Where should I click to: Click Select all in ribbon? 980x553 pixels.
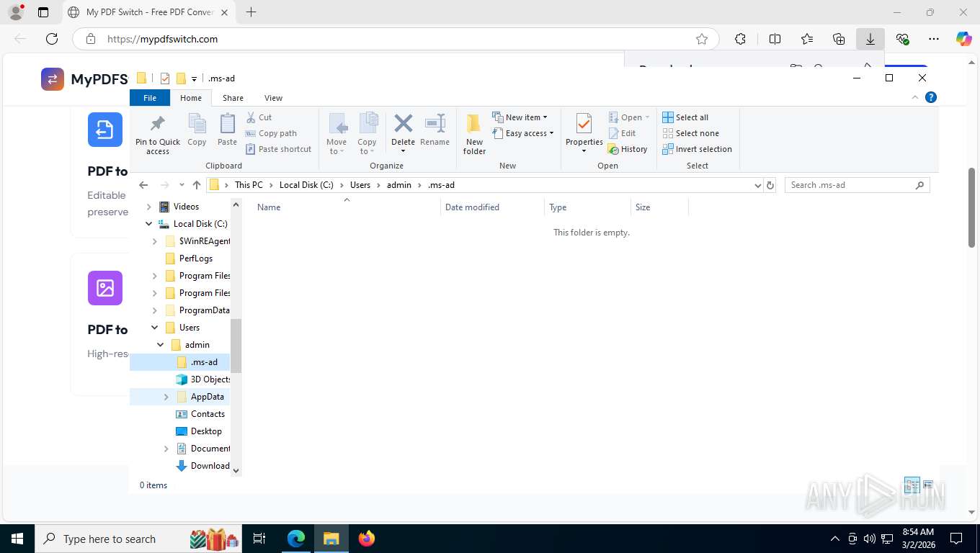pyautogui.click(x=685, y=117)
